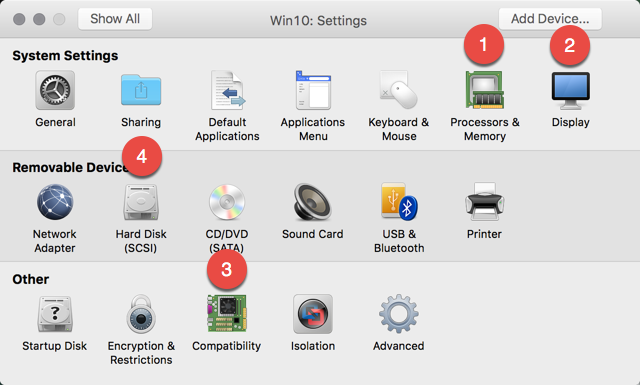Screen dimensions: 640x385
Task: Open Default Applications document icon
Action: [x=227, y=90]
